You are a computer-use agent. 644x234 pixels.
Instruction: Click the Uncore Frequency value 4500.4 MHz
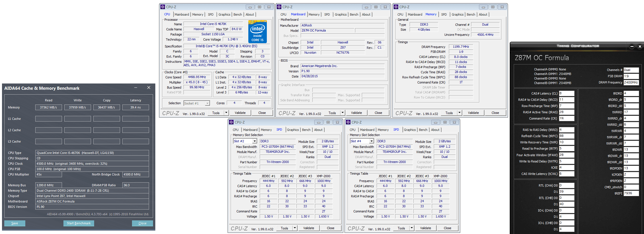pyautogui.click(x=485, y=35)
